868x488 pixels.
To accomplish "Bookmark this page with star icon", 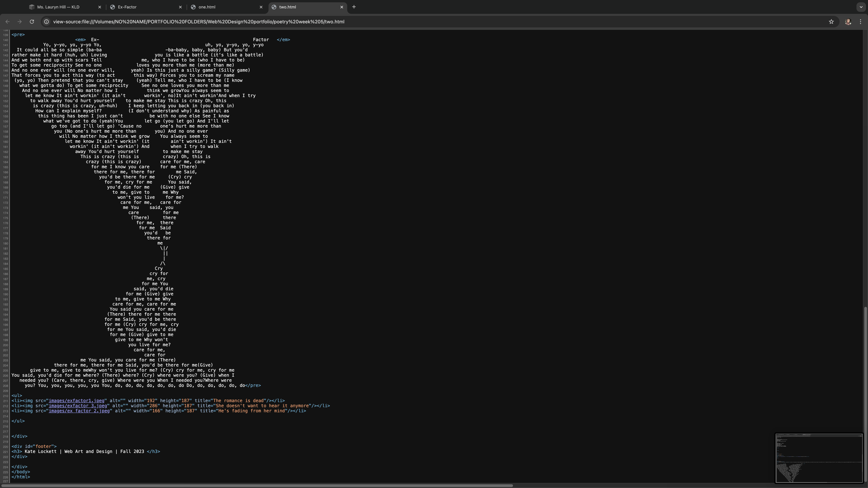I will pos(831,22).
